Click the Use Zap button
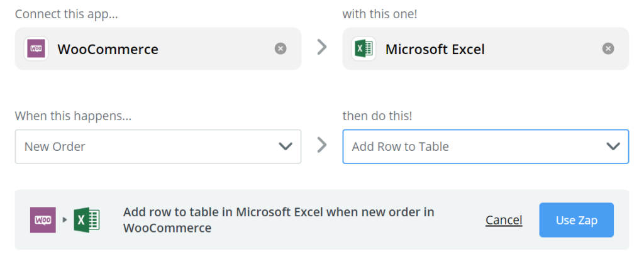Image resolution: width=644 pixels, height=259 pixels. tap(576, 220)
